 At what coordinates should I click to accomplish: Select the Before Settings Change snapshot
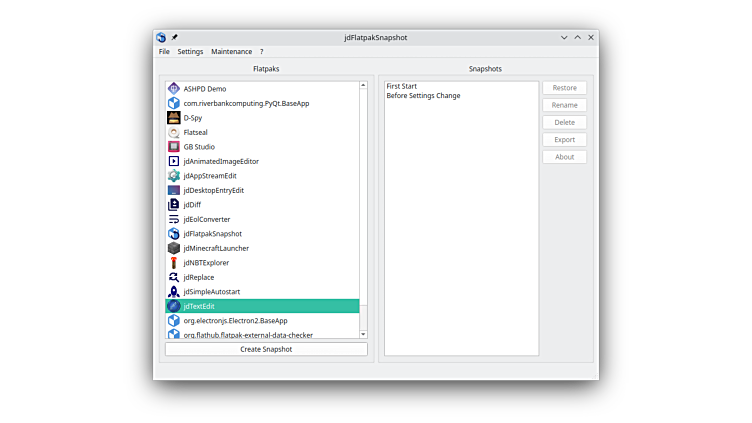[423, 96]
